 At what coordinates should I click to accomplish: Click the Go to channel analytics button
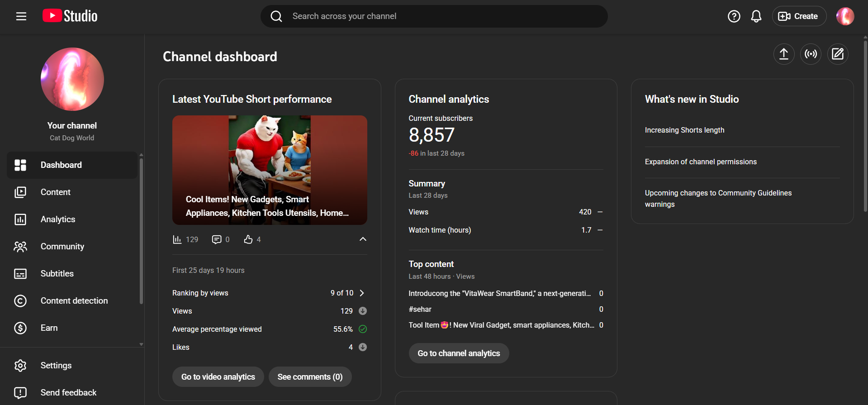(459, 353)
